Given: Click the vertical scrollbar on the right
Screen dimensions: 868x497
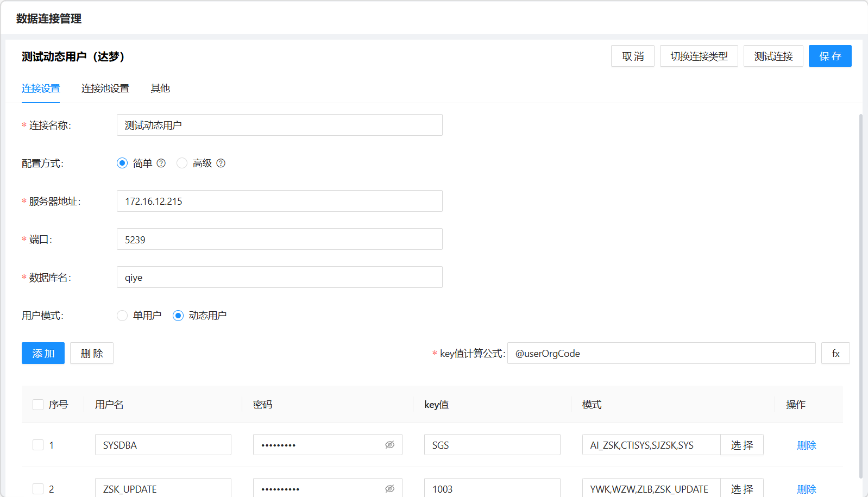Looking at the screenshot, I should click(x=860, y=293).
